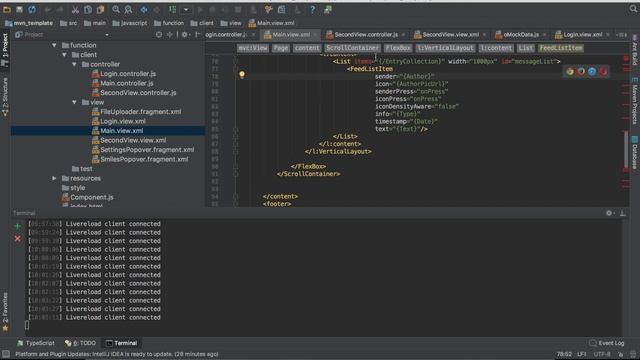Open the Database side panel

pyautogui.click(x=635, y=152)
